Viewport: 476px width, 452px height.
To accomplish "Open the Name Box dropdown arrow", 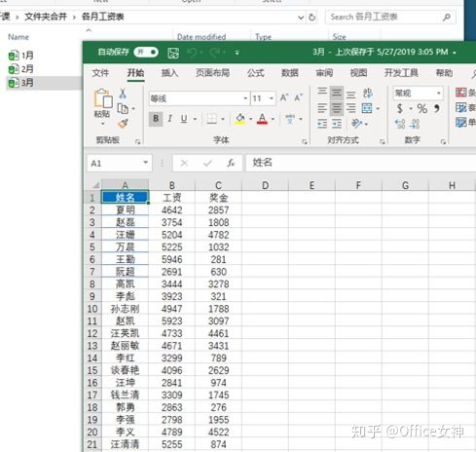I will (x=146, y=163).
